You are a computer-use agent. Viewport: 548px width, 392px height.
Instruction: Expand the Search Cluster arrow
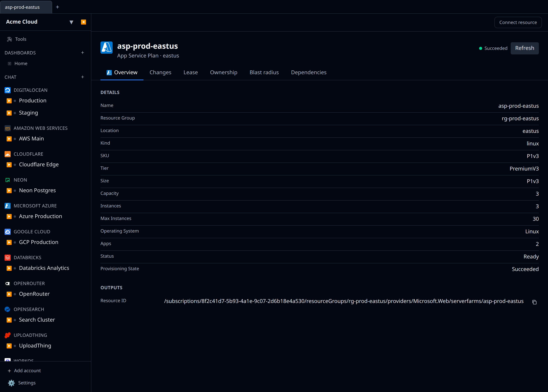click(9, 320)
